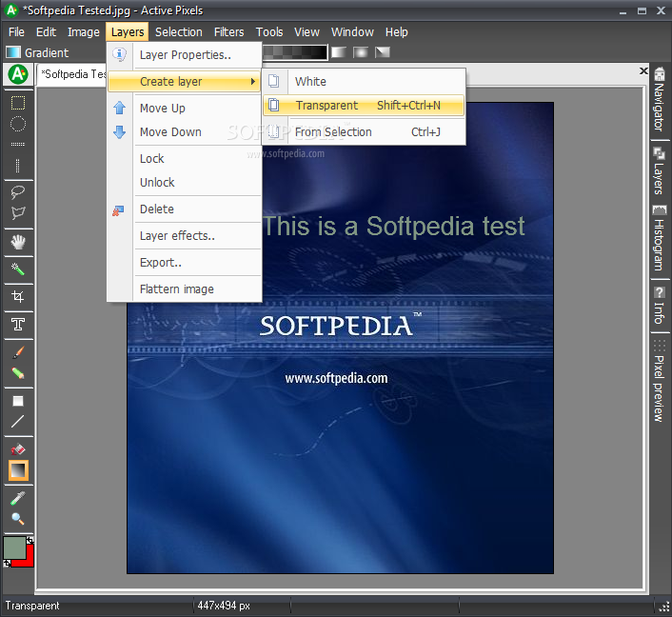Viewport: 672px width, 617px height.
Task: Select the Hand pan tool
Action: (18, 242)
